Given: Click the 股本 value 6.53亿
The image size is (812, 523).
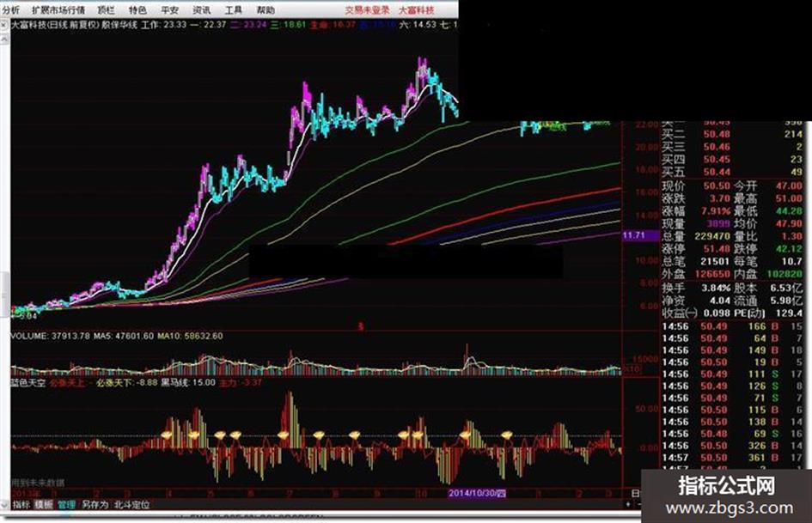Looking at the screenshot, I should point(786,288).
